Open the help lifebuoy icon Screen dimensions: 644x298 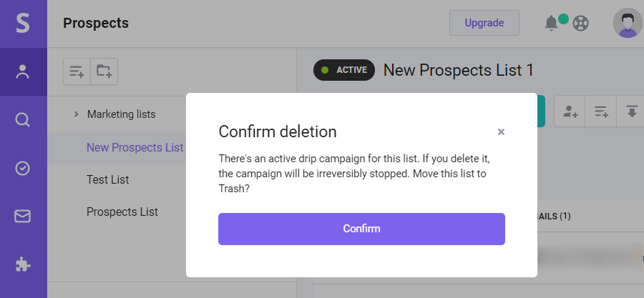pos(580,24)
